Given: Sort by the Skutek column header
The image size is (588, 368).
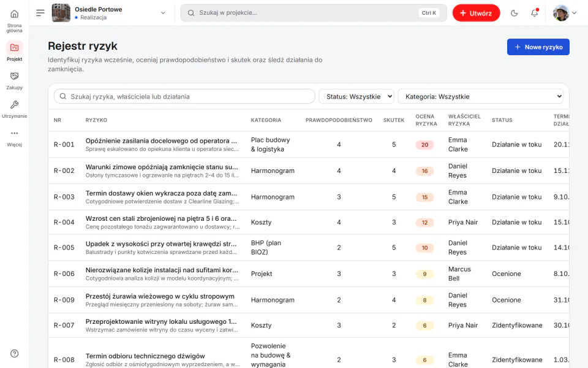Looking at the screenshot, I should point(394,120).
